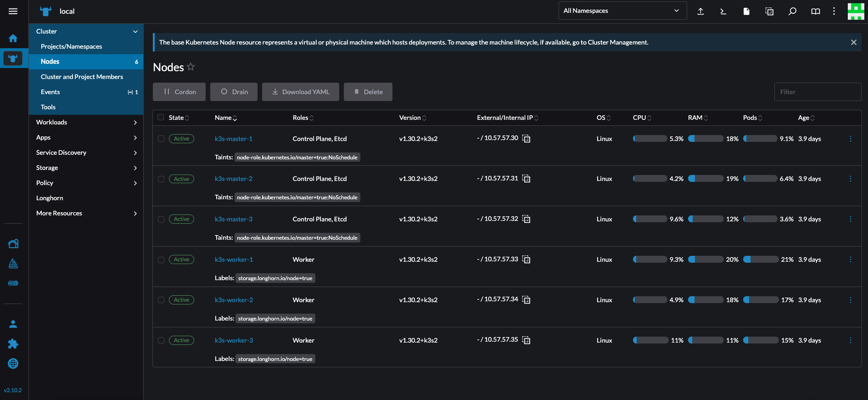Open the hamburger main menu
Viewport: 868px width, 400px height.
point(13,11)
